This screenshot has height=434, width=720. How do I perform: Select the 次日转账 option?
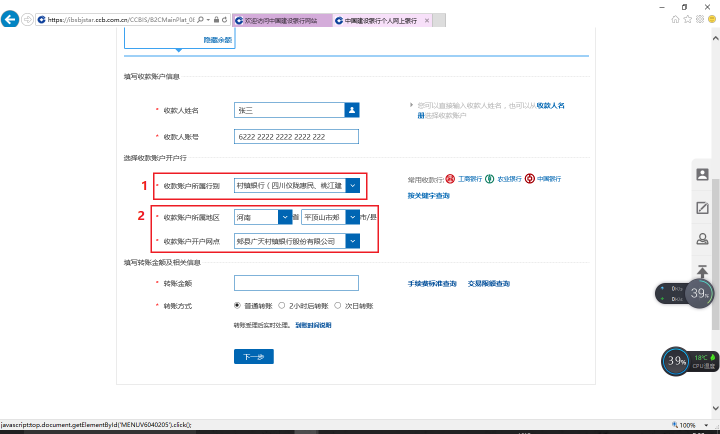coord(340,305)
